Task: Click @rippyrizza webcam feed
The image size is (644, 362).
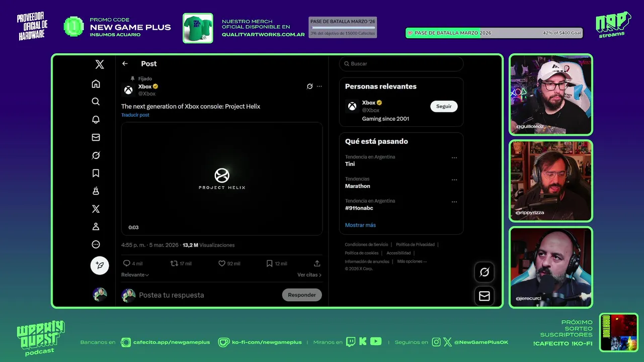Action: tap(551, 181)
